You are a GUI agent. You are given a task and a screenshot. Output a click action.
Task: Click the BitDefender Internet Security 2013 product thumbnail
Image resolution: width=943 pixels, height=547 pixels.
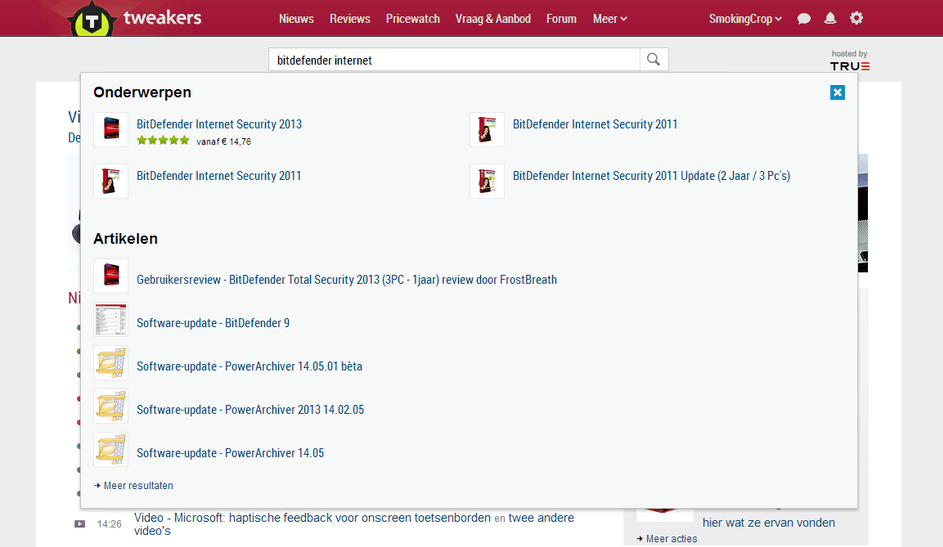(111, 129)
